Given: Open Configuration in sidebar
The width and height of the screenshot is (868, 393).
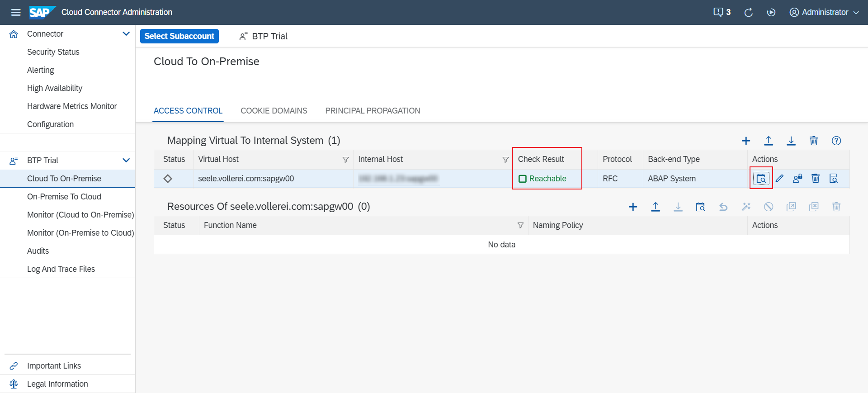Looking at the screenshot, I should [51, 124].
